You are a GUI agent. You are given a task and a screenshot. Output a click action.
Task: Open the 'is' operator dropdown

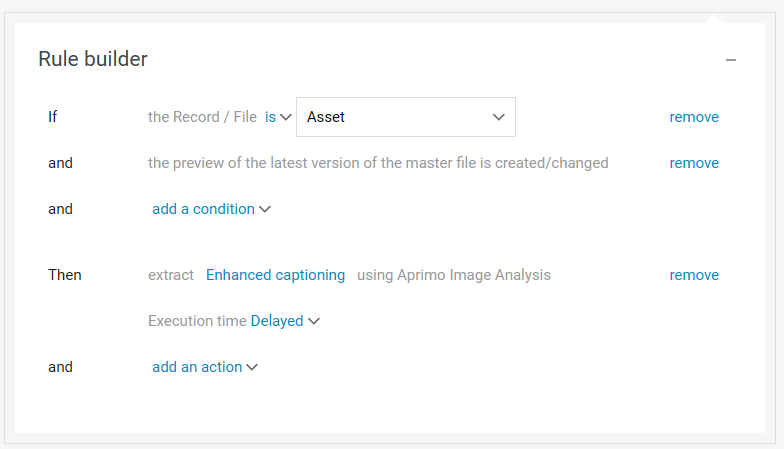(x=270, y=117)
